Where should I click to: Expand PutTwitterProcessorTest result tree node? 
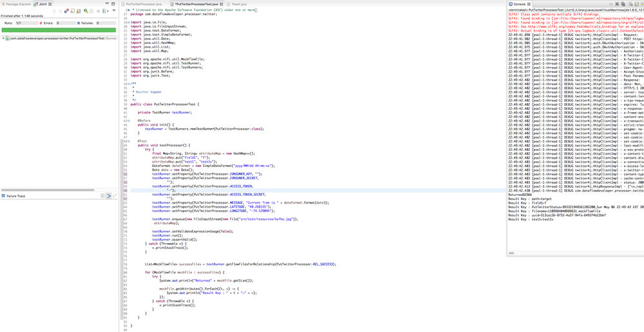(3, 38)
